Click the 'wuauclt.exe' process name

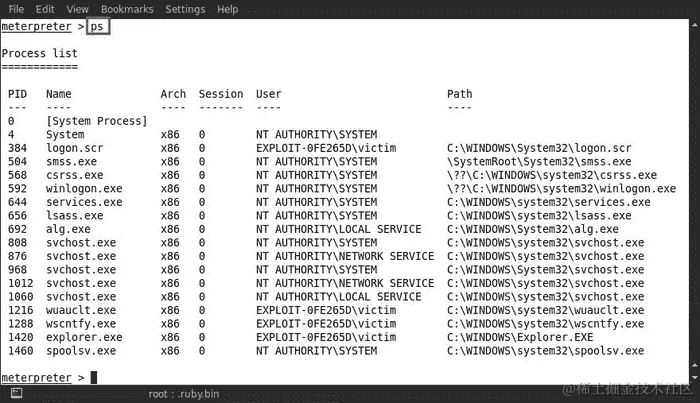click(x=81, y=310)
